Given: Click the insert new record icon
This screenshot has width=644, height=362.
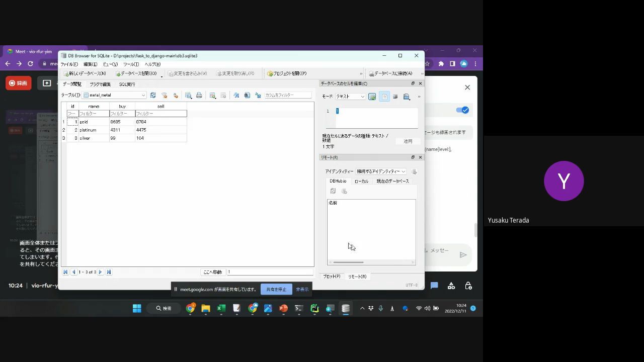Looking at the screenshot, I should (x=213, y=96).
